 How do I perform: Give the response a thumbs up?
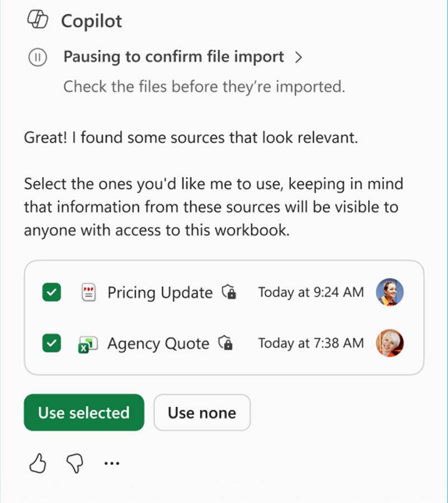coord(37,463)
